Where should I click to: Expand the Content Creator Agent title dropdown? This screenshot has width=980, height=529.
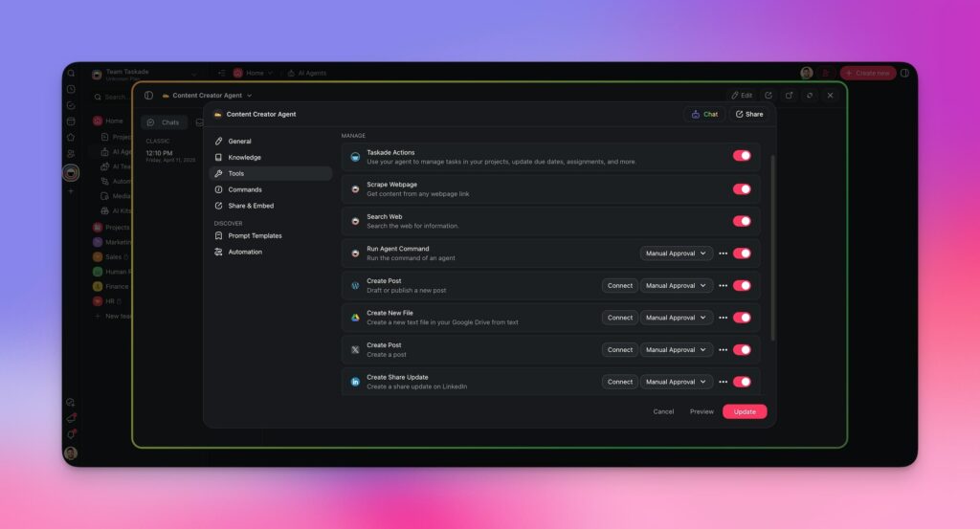click(250, 96)
